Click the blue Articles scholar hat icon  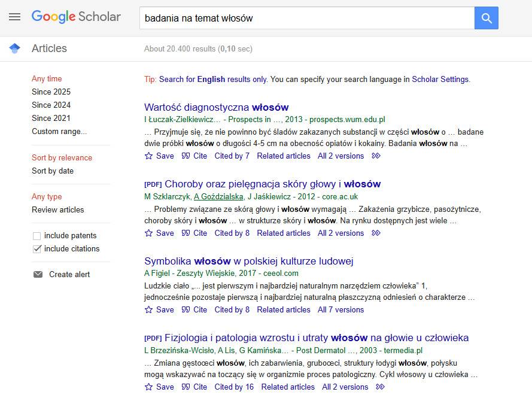15,48
